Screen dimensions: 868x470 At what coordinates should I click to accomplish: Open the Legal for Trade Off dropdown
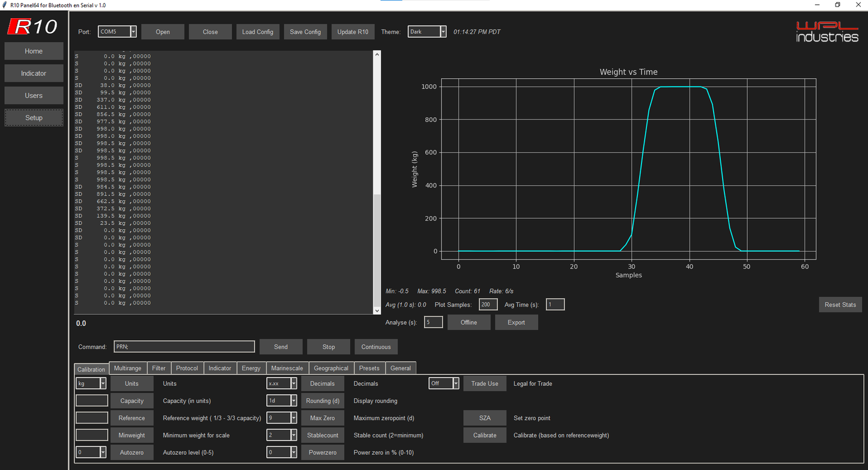[x=456, y=383]
